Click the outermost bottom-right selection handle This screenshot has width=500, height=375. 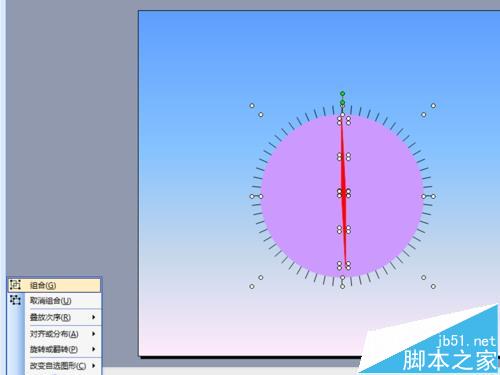433,286
